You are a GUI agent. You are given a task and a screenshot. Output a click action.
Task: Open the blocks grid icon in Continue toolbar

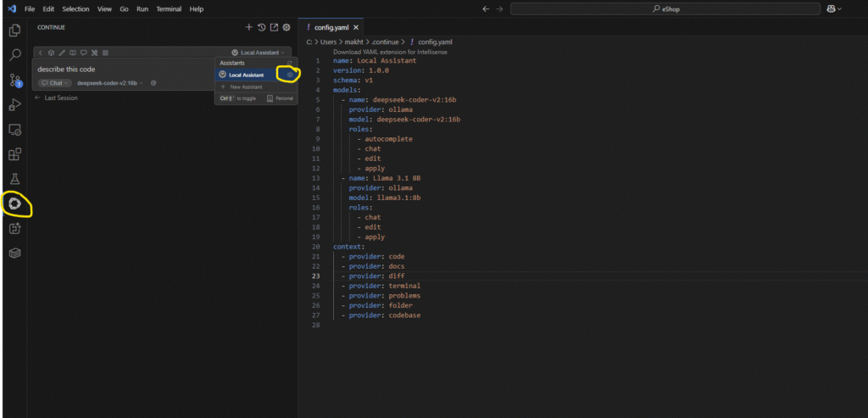click(105, 53)
